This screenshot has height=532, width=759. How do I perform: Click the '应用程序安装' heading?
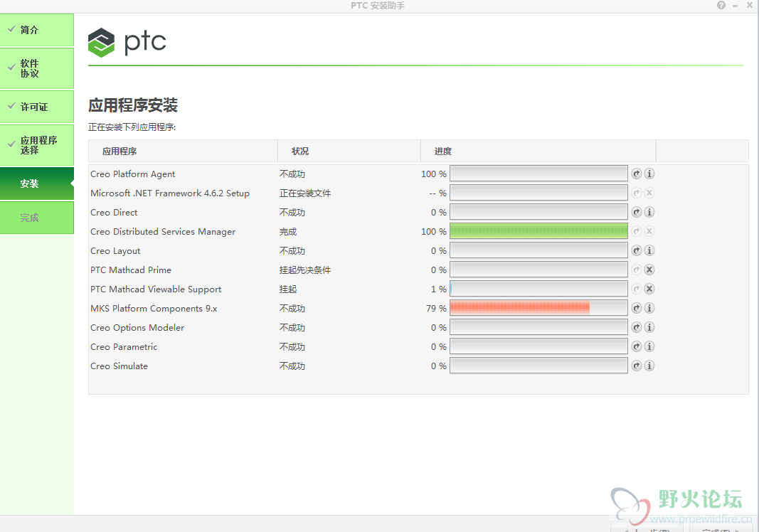click(133, 105)
